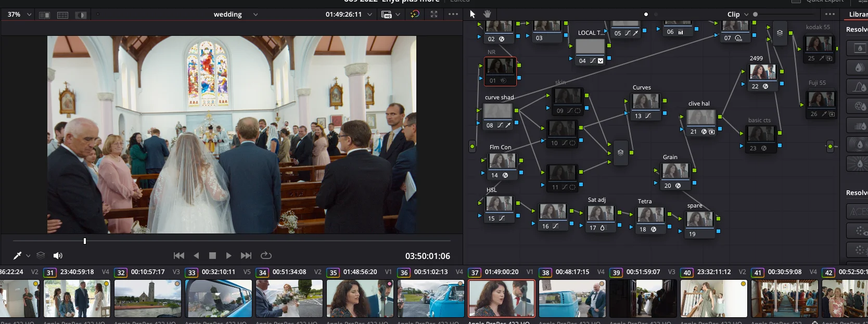Select node 15 labeled HSL
The image size is (868, 324).
(500, 209)
